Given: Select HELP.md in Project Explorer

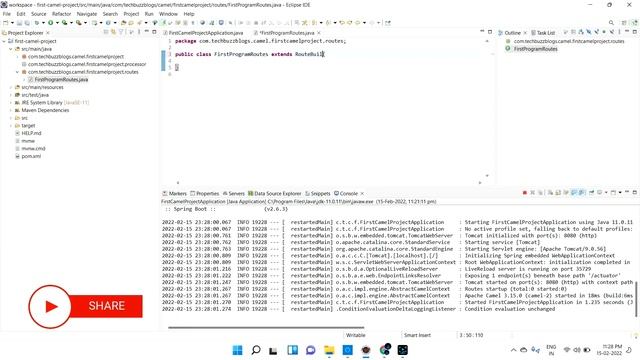Looking at the screenshot, I should [x=31, y=133].
